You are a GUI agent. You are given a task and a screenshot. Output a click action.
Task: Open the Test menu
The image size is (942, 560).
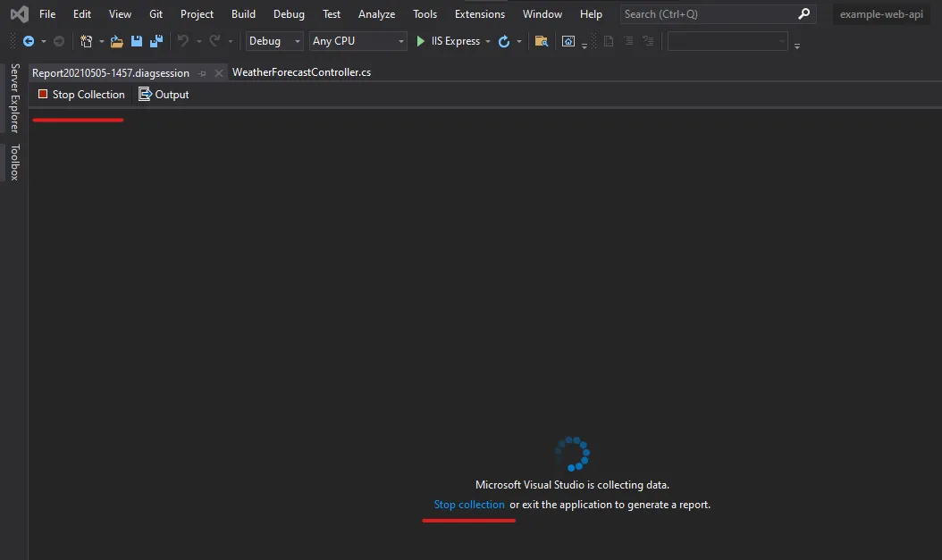332,13
